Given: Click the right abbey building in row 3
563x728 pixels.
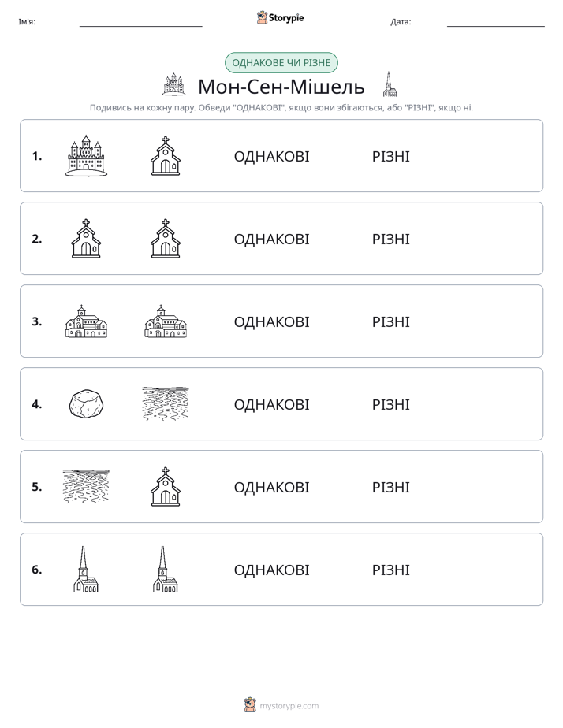Looking at the screenshot, I should pos(166,321).
